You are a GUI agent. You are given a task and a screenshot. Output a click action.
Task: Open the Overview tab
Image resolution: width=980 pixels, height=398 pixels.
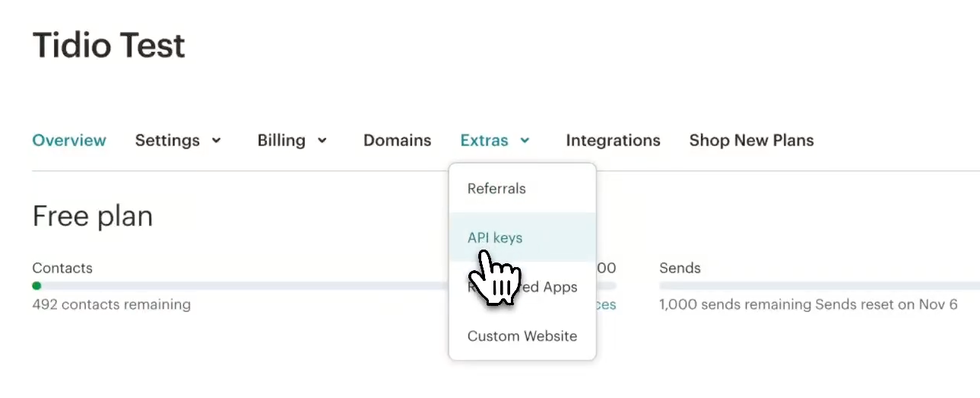[69, 141]
